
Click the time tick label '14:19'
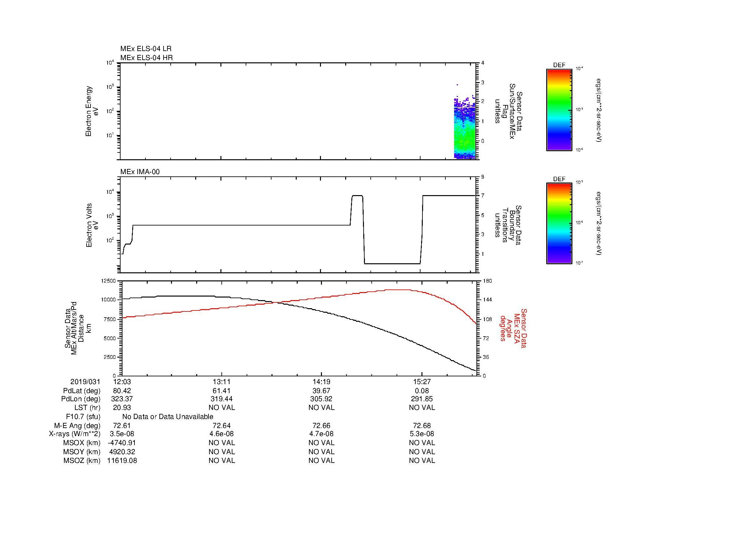(x=321, y=382)
